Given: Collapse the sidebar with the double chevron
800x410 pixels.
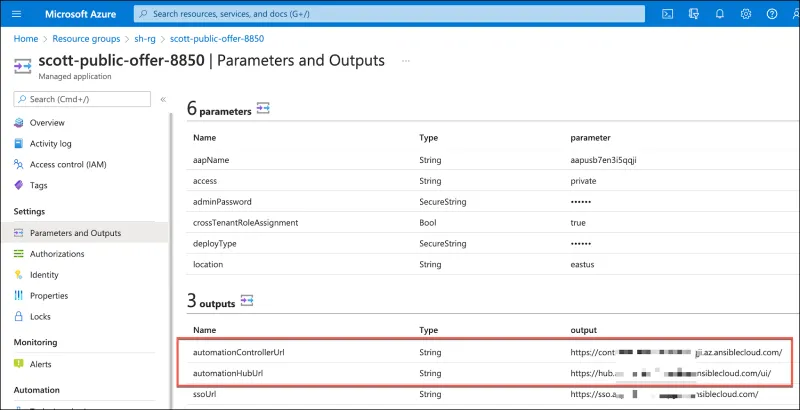Looking at the screenshot, I should (x=163, y=99).
